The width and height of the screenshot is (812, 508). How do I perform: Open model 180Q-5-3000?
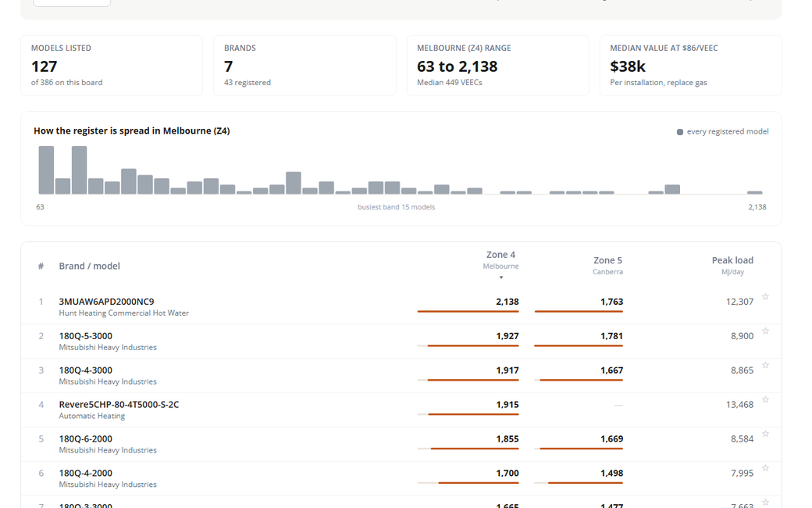[x=85, y=336]
